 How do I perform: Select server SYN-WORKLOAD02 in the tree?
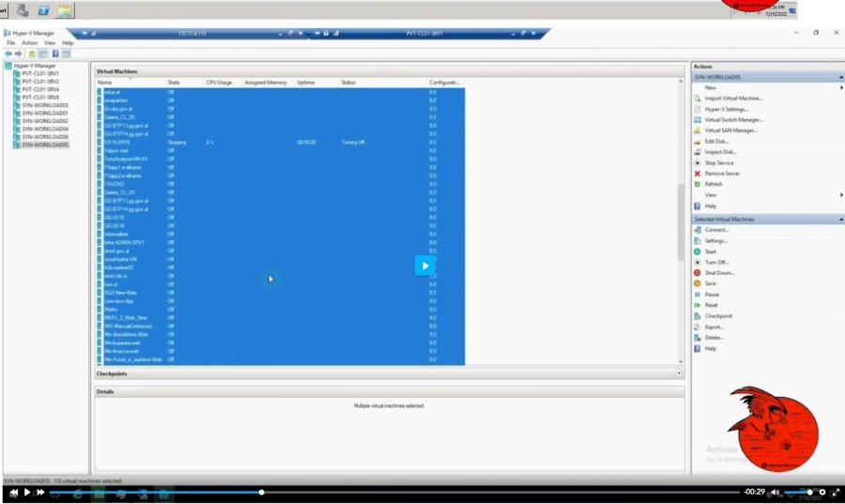(45, 121)
